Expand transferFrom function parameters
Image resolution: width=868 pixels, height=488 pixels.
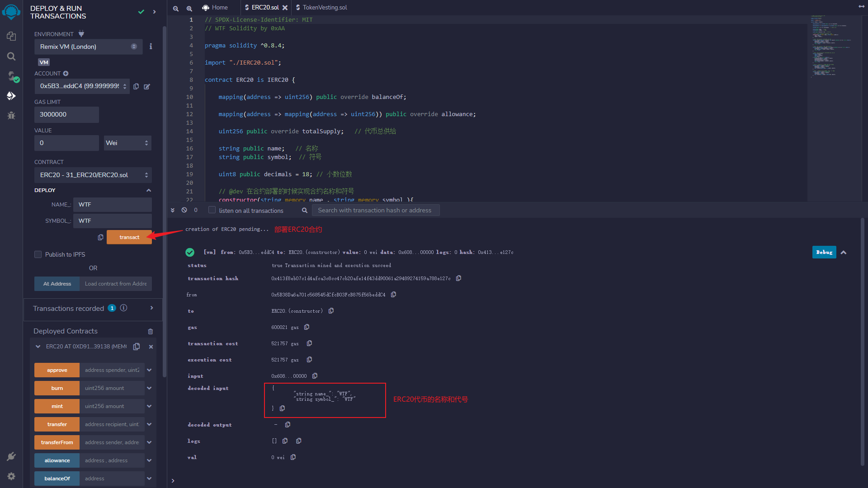click(149, 442)
